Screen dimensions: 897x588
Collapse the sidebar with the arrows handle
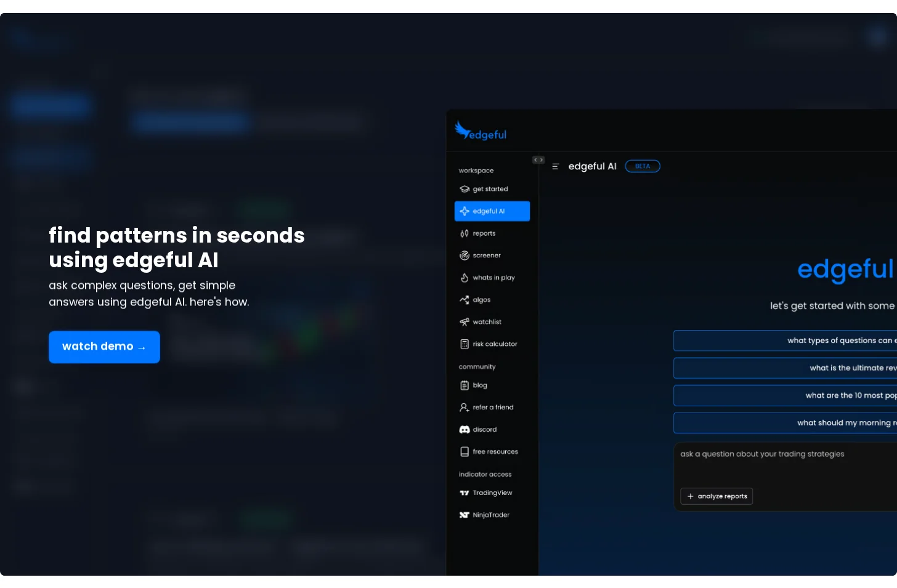[538, 160]
